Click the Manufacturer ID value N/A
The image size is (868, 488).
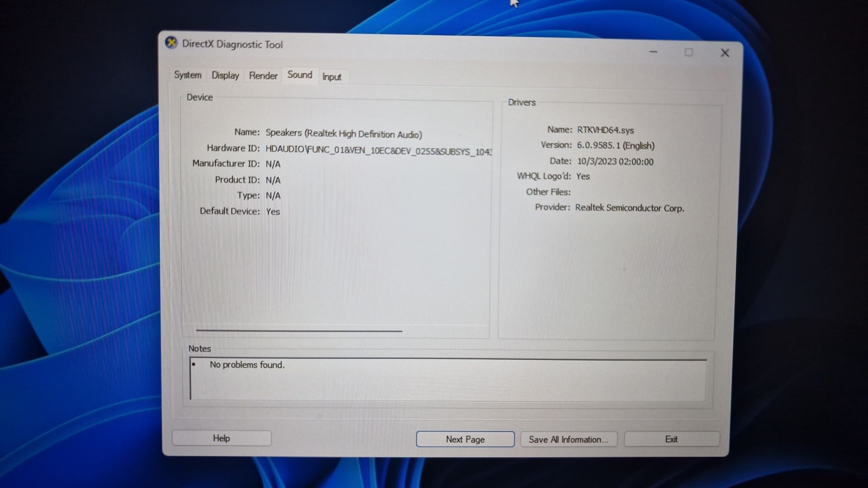tap(273, 164)
